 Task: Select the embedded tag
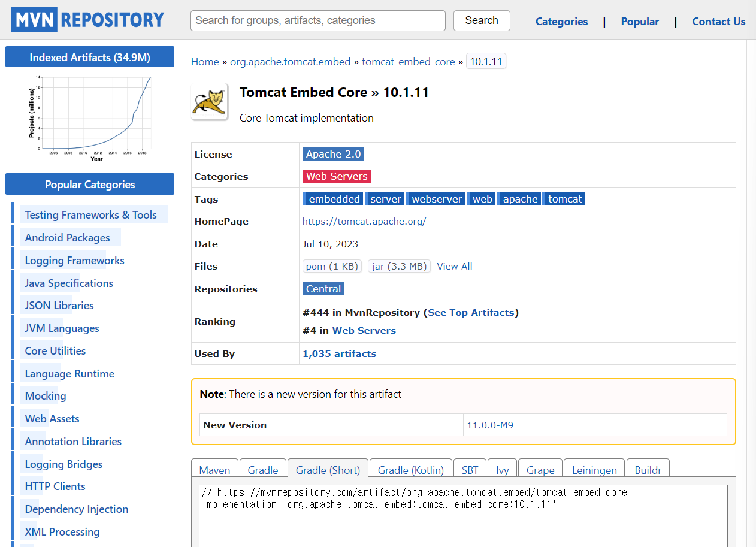pyautogui.click(x=333, y=199)
